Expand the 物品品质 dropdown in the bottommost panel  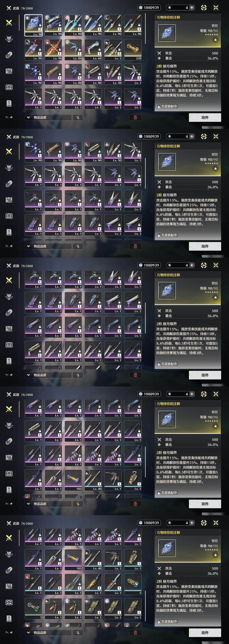pyautogui.click(x=48, y=633)
